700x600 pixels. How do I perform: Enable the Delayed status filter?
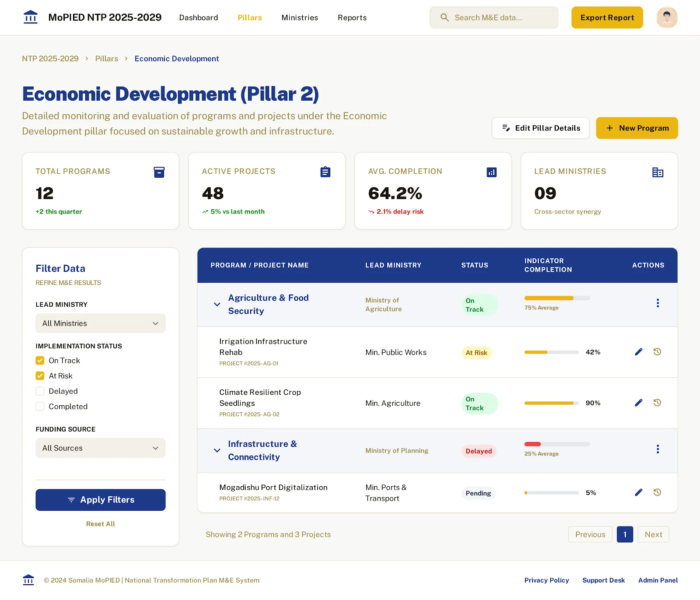40,391
